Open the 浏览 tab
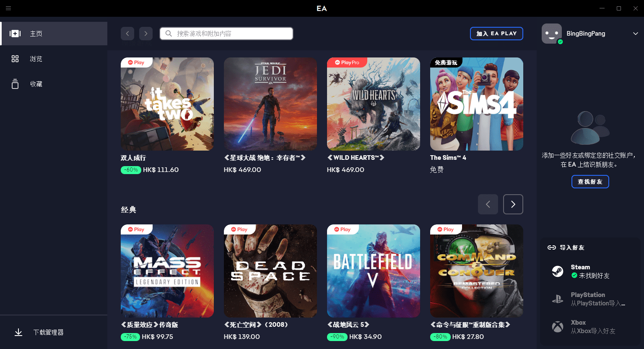The height and width of the screenshot is (349, 644). pos(54,59)
